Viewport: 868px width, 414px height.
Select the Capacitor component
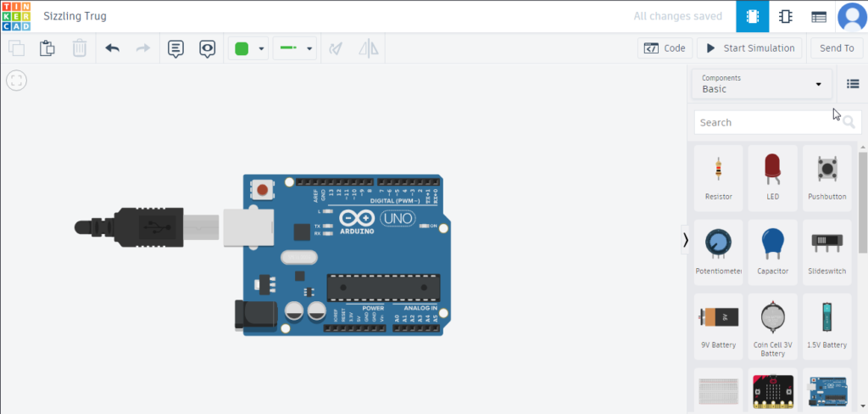pyautogui.click(x=773, y=252)
